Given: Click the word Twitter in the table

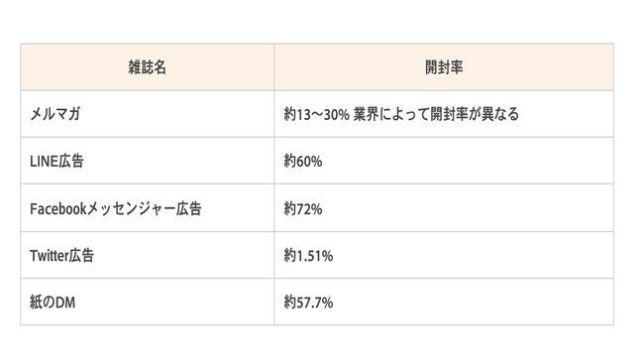Looking at the screenshot, I should tap(49, 256).
